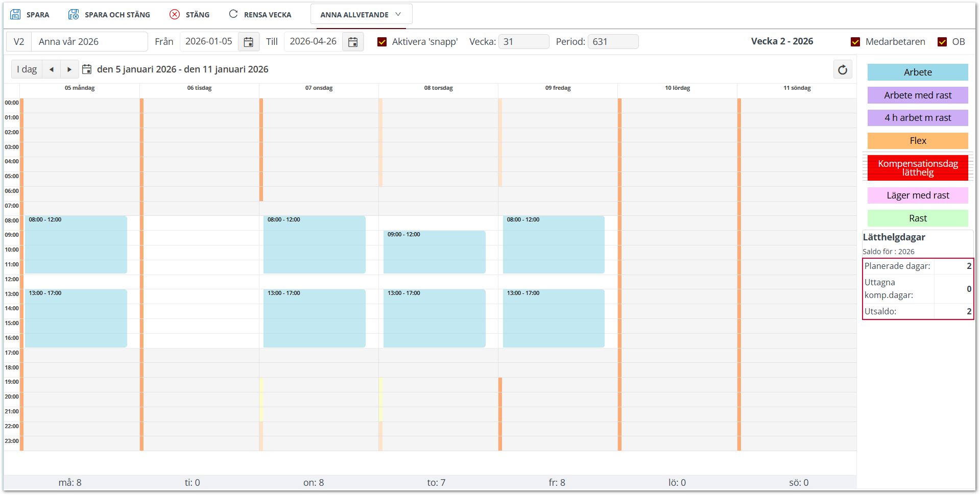Click the Till date input field
This screenshot has height=495, width=980.
click(x=313, y=42)
